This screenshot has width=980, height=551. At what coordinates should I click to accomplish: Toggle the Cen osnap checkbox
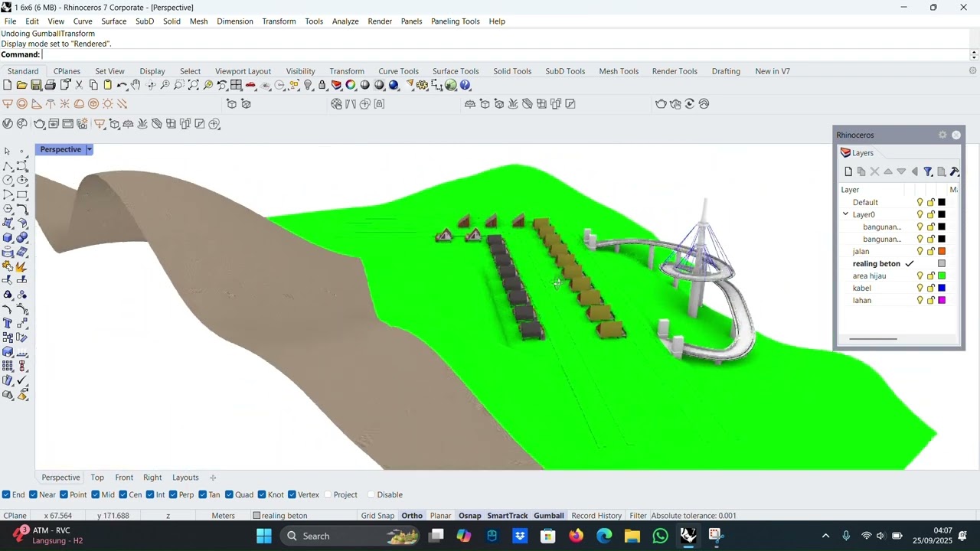click(x=122, y=494)
